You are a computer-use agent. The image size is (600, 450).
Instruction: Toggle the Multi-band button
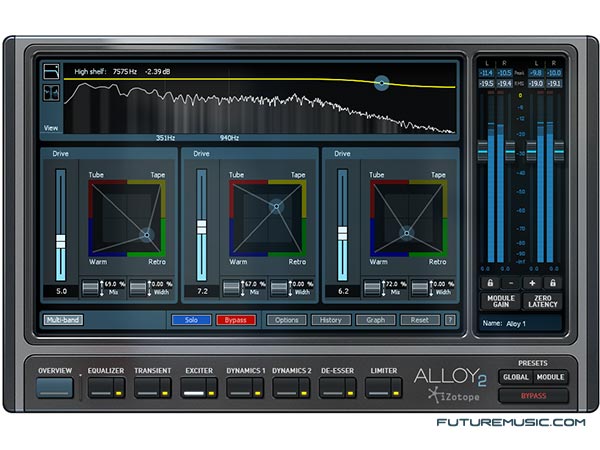63,320
